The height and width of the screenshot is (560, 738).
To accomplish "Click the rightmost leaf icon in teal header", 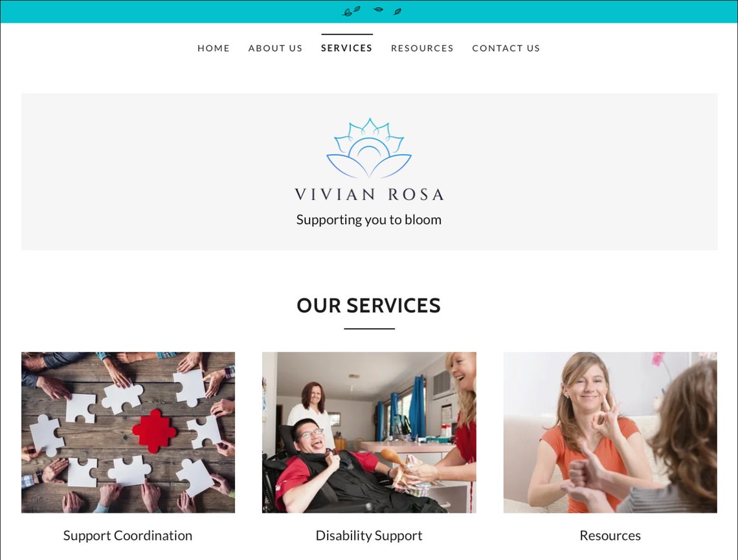I will (x=397, y=12).
